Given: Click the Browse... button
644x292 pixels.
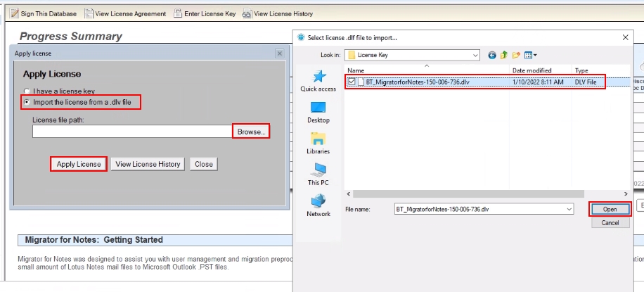Looking at the screenshot, I should coord(251,132).
